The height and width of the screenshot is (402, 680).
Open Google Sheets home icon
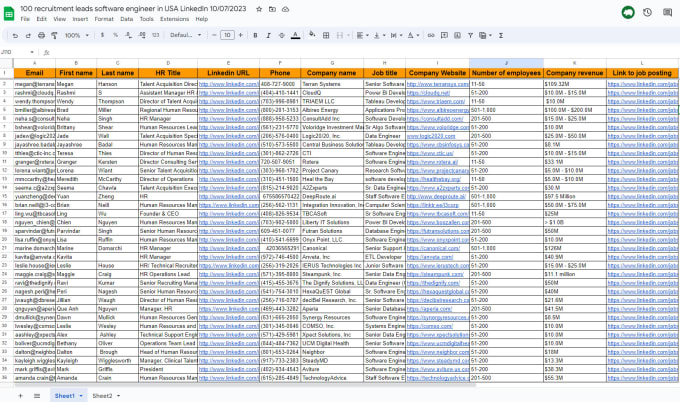click(x=9, y=13)
